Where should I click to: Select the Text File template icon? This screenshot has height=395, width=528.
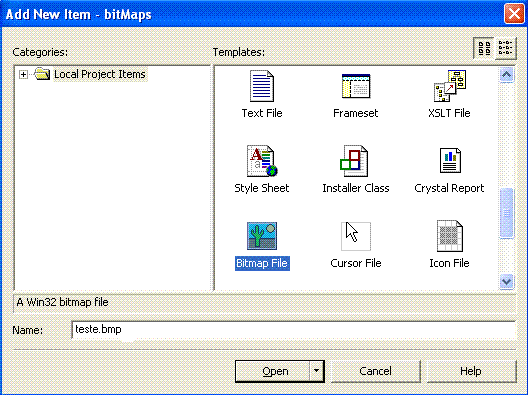coord(262,86)
